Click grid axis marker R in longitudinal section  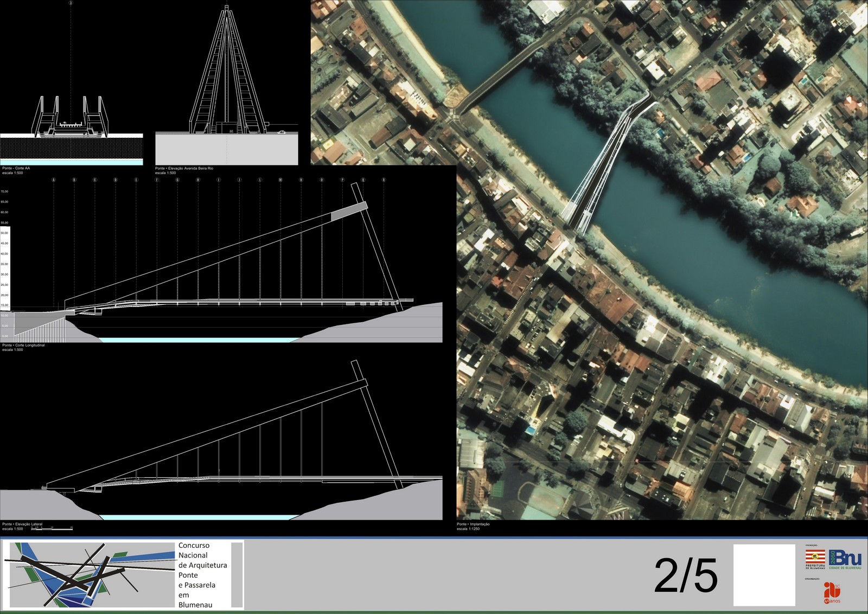point(384,180)
